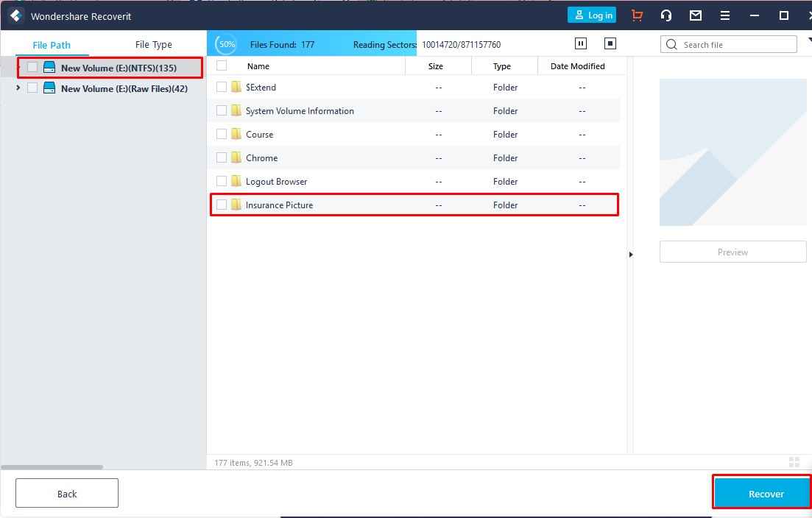Viewport: 812px width, 518px height.
Task: Sort by the Name column header
Action: point(258,66)
